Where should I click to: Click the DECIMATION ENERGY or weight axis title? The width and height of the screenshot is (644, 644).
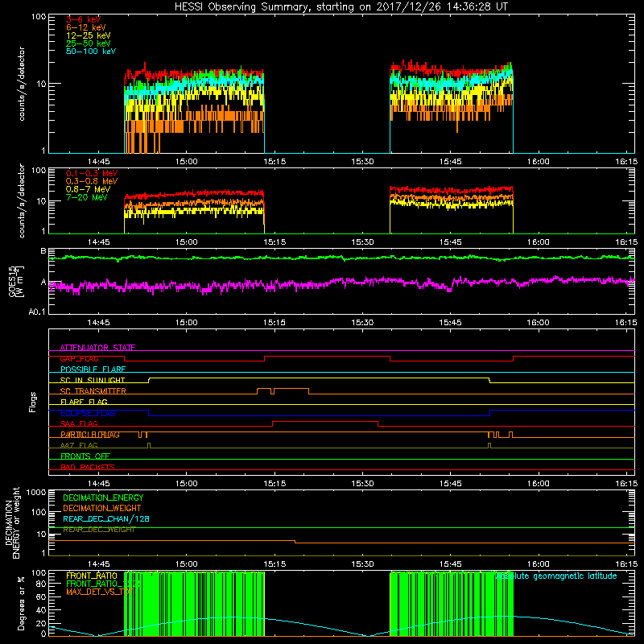click(x=12, y=522)
